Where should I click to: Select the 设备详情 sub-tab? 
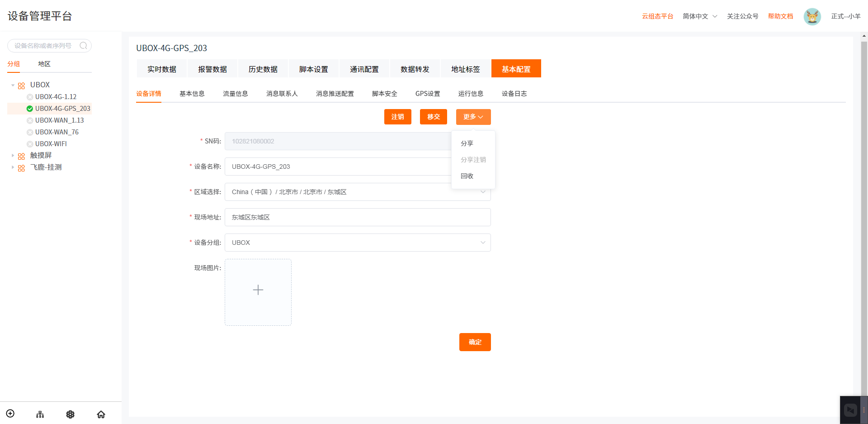click(x=149, y=94)
